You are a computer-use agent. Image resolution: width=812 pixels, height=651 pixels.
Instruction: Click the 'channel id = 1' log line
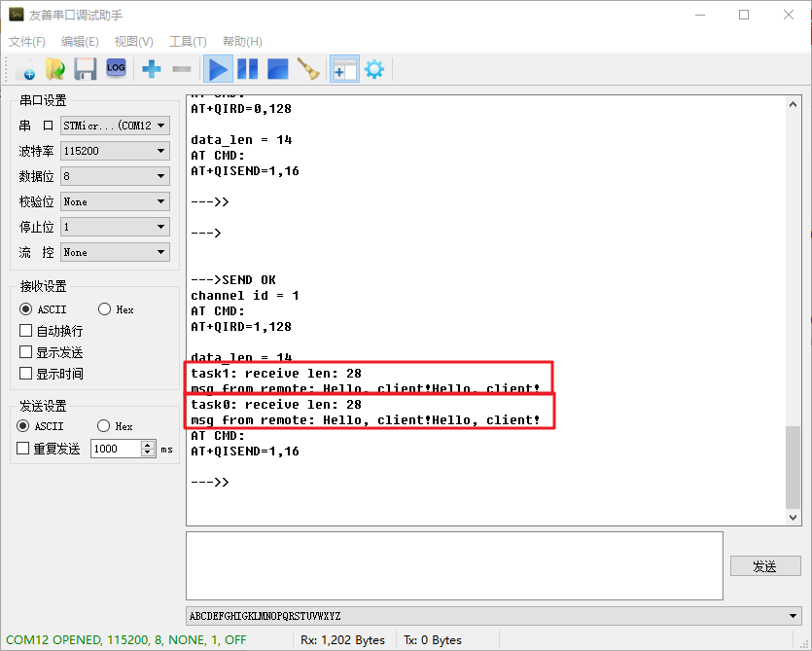coord(244,296)
